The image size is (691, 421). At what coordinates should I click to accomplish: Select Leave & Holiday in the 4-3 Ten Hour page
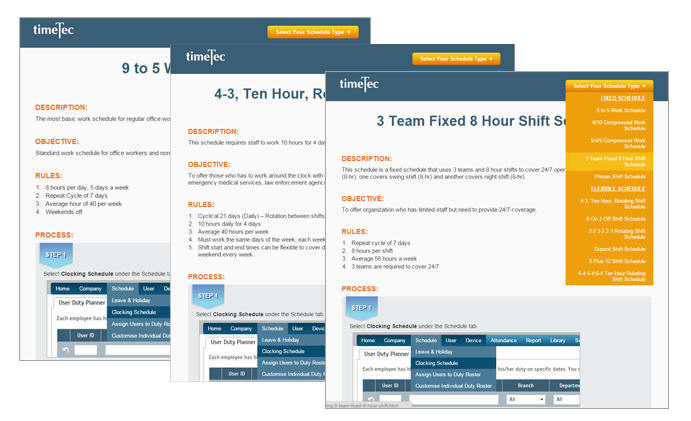pyautogui.click(x=291, y=340)
